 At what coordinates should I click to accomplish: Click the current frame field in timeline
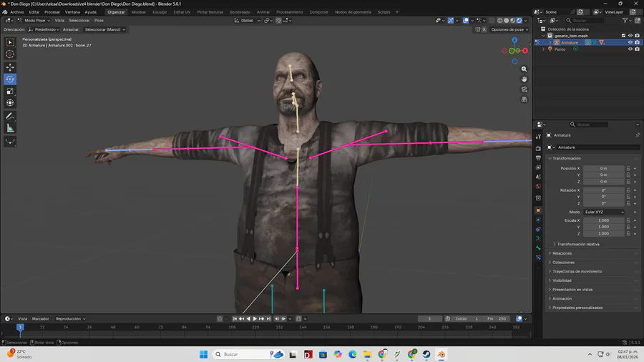[429, 318]
